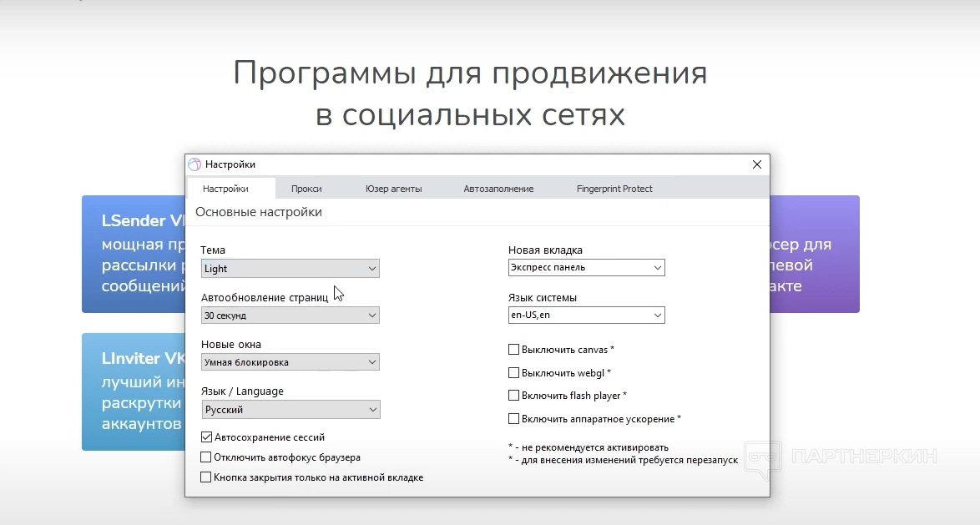Tick the Выключить canvas checkbox
This screenshot has height=525, width=980.
click(514, 350)
